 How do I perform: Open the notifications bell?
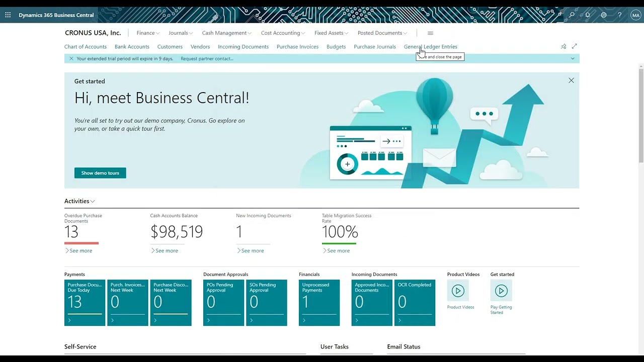click(588, 15)
